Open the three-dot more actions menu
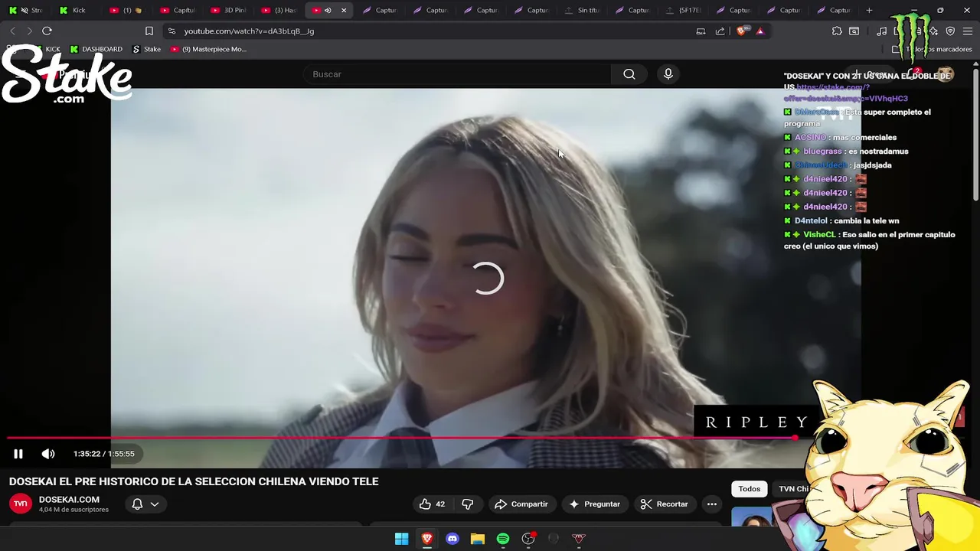Image resolution: width=980 pixels, height=551 pixels. [x=712, y=504]
